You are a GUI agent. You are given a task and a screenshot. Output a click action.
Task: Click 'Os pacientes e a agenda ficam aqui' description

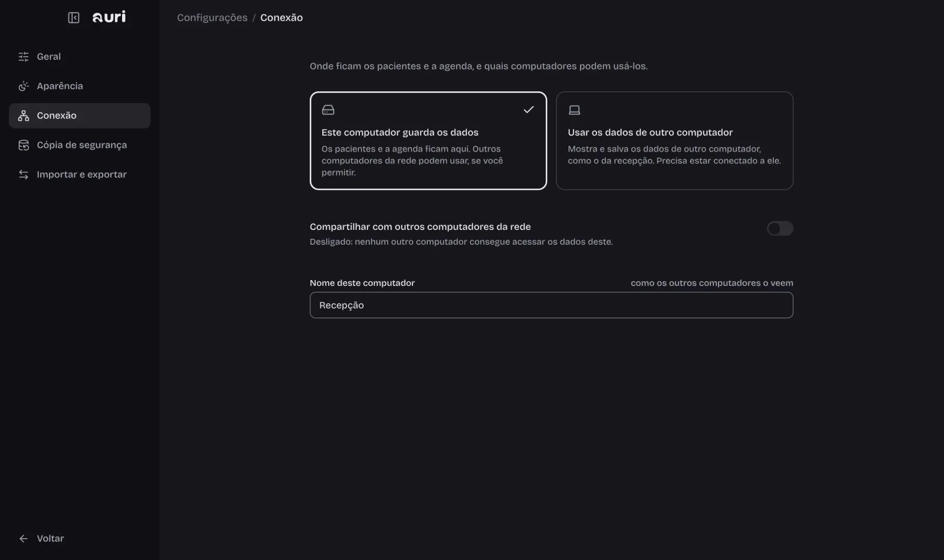412,160
